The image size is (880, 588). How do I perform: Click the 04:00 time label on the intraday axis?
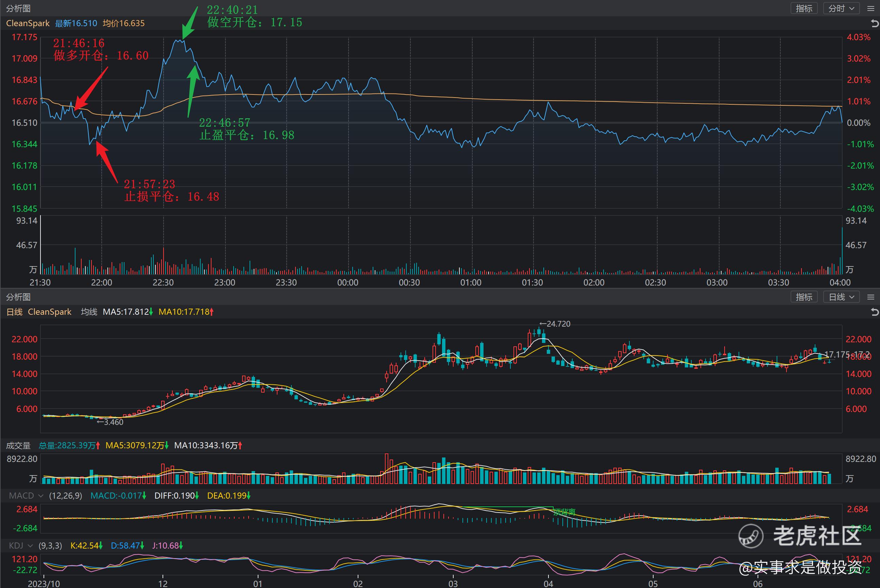840,282
